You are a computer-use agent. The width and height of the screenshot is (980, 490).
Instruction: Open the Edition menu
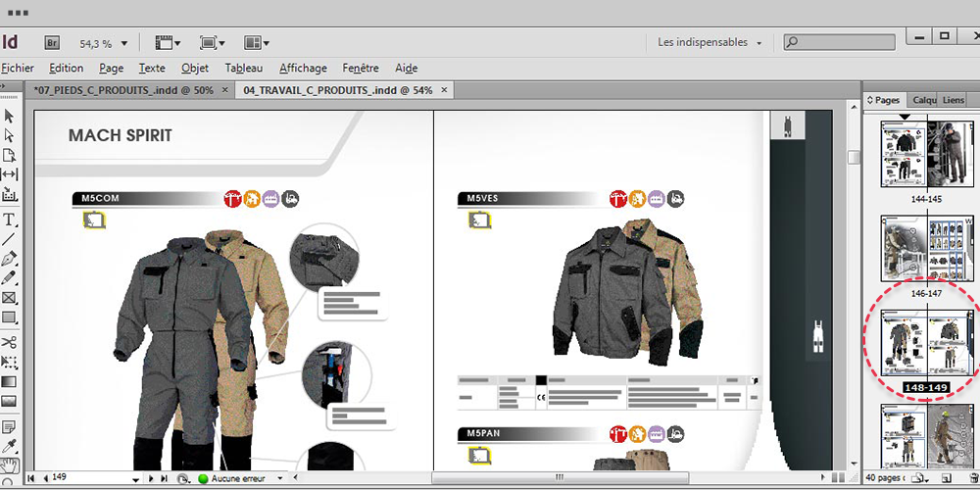pyautogui.click(x=67, y=69)
